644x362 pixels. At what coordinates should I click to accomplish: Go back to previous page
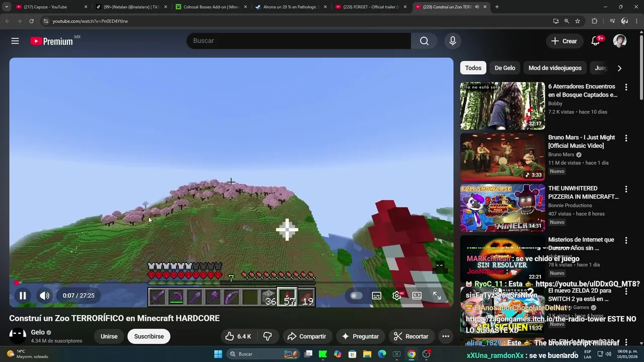7,21
